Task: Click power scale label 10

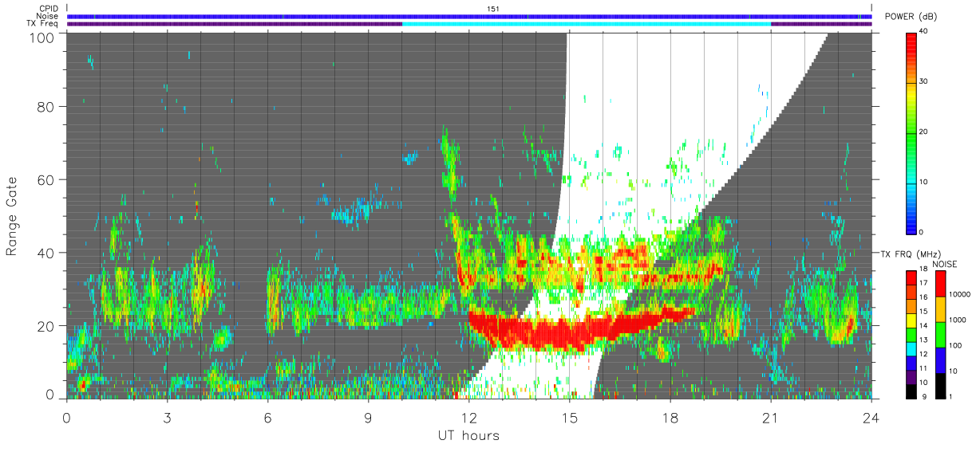Action: point(924,183)
